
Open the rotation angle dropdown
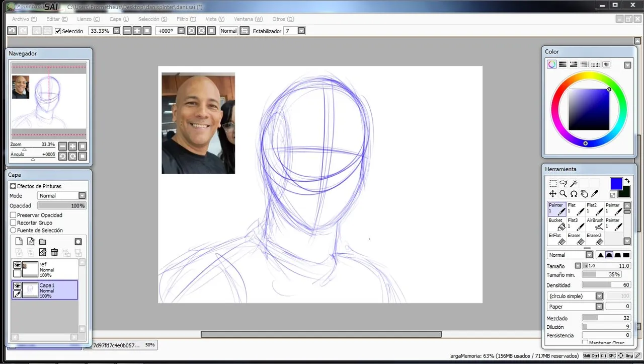(181, 31)
